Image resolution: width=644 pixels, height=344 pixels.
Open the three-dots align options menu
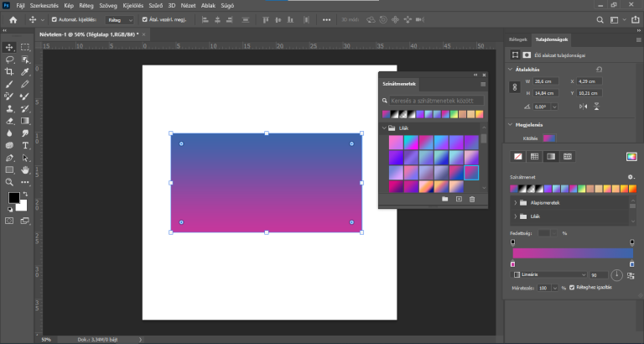tap(326, 20)
